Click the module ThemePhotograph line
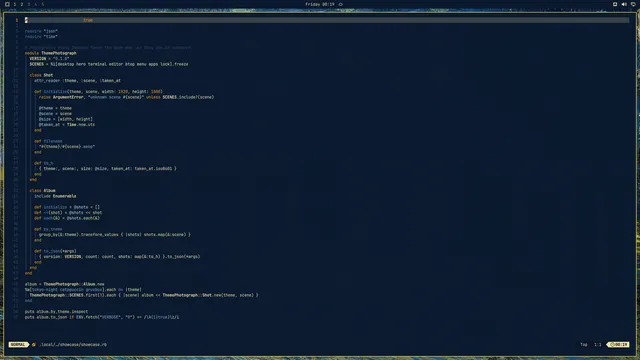The width and height of the screenshot is (640, 360). [51, 53]
